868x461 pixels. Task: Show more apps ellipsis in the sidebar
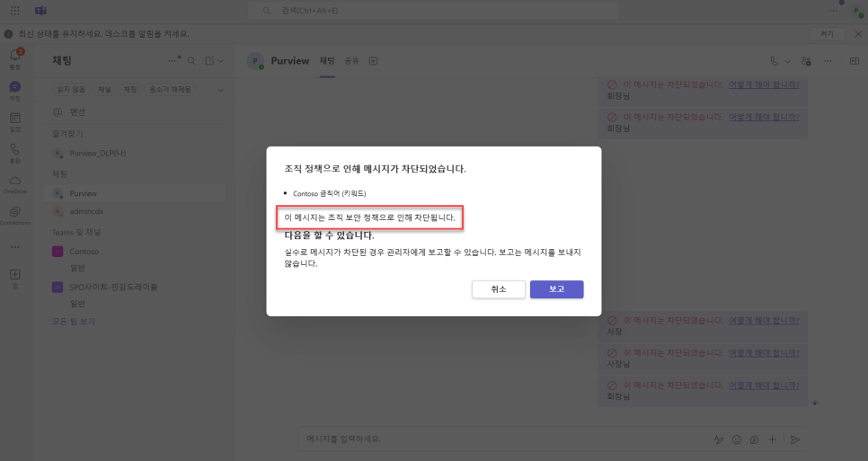15,247
